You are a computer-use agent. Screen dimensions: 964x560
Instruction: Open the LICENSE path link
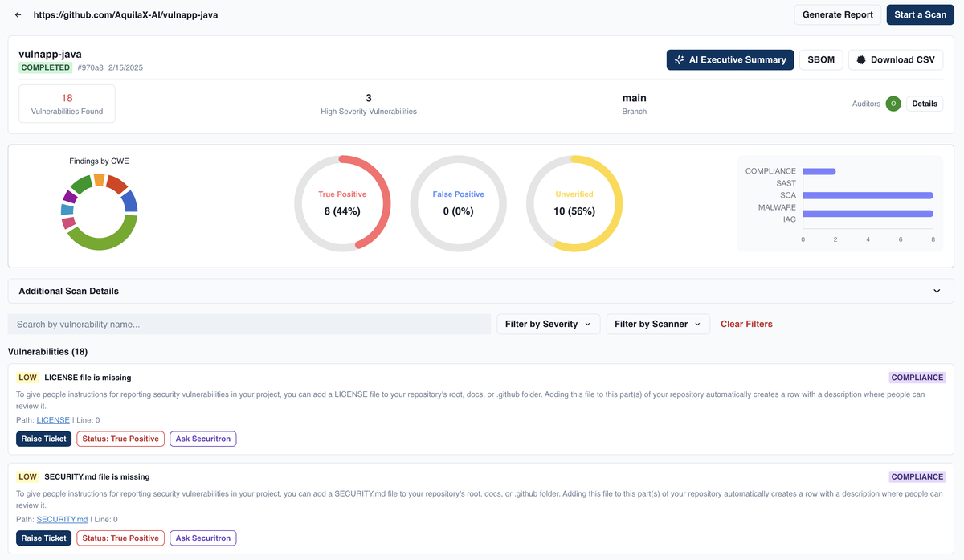tap(53, 420)
